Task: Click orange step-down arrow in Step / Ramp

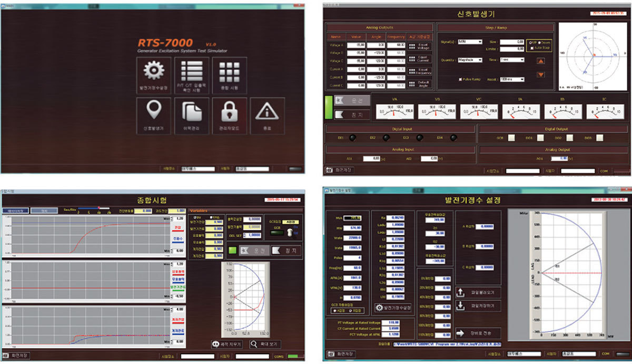Action: click(x=540, y=74)
